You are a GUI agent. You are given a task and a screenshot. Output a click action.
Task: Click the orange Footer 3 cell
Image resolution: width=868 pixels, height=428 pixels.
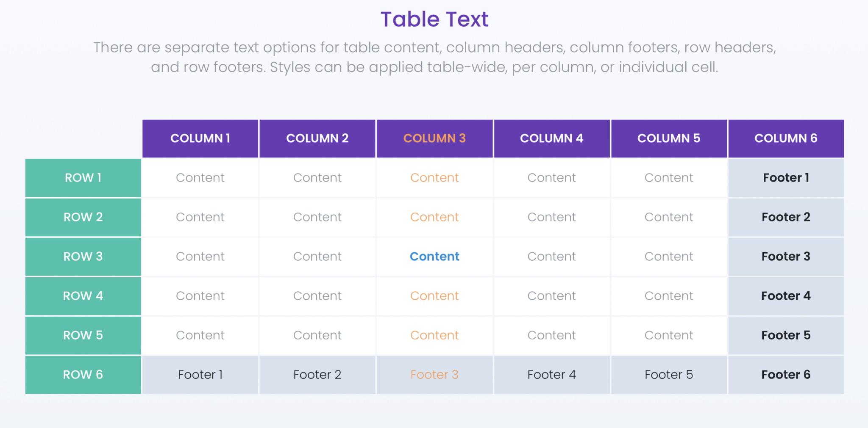click(434, 375)
